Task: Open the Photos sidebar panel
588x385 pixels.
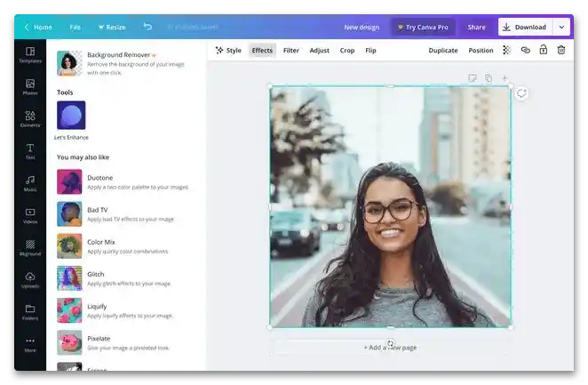Action: (x=30, y=87)
